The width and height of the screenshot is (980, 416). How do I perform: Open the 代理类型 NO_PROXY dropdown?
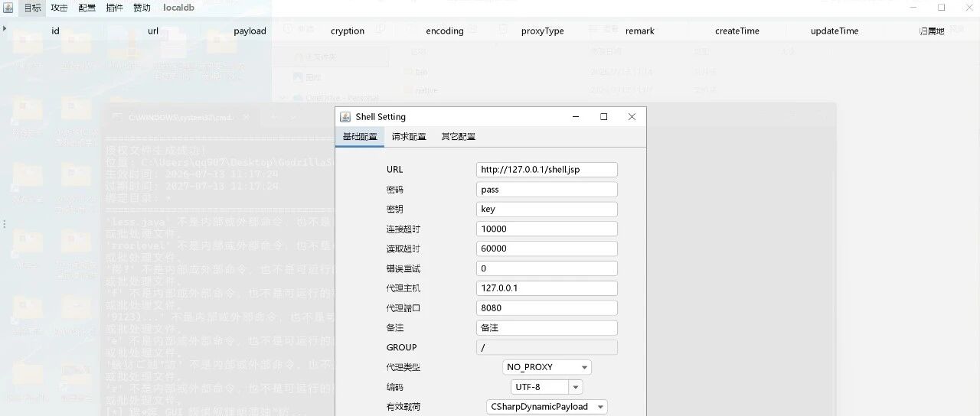point(547,368)
